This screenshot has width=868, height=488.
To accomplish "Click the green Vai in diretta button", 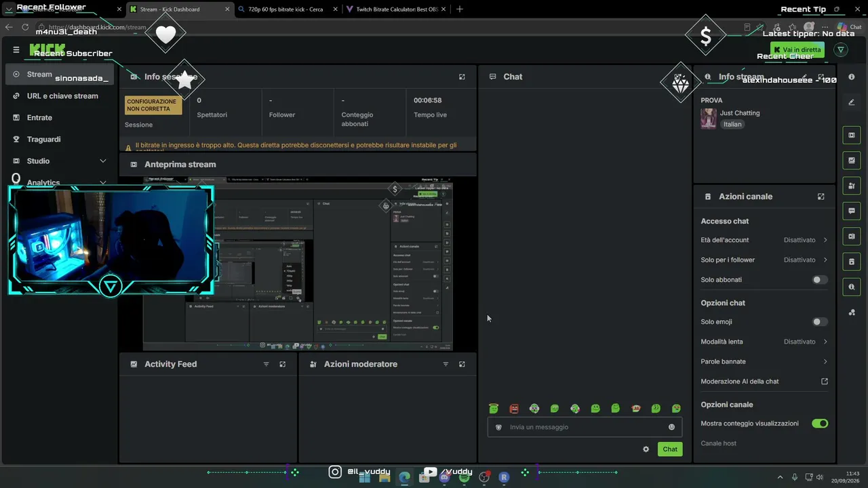I will (797, 49).
